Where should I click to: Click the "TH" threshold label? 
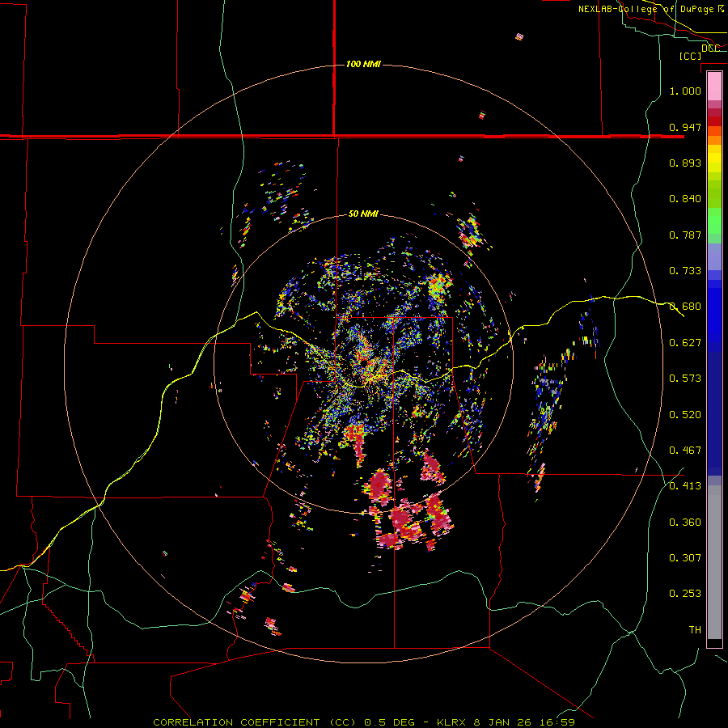click(x=695, y=630)
